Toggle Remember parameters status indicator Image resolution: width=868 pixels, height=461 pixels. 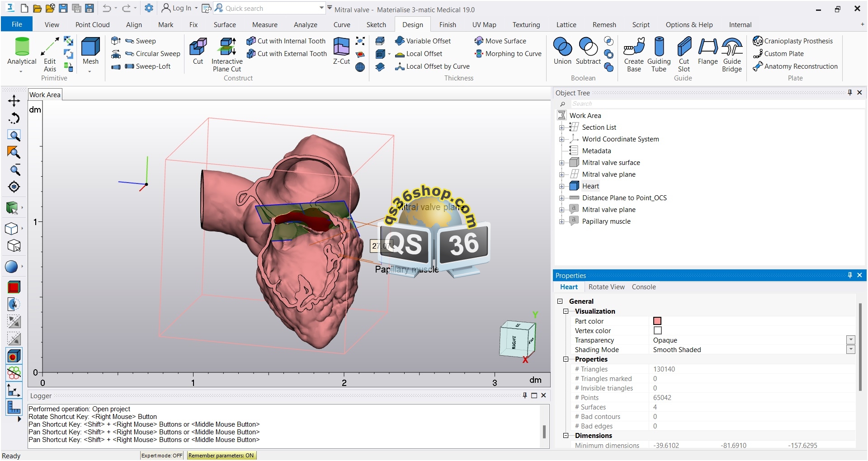221,455
